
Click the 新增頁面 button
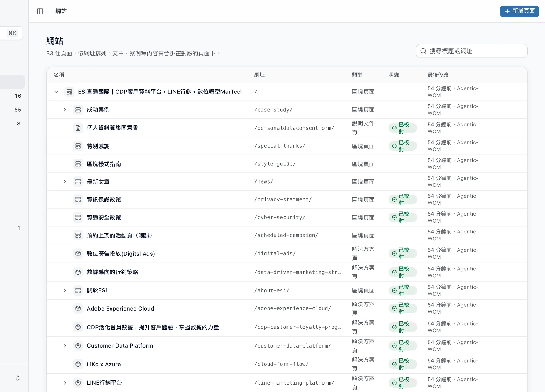pos(520,11)
